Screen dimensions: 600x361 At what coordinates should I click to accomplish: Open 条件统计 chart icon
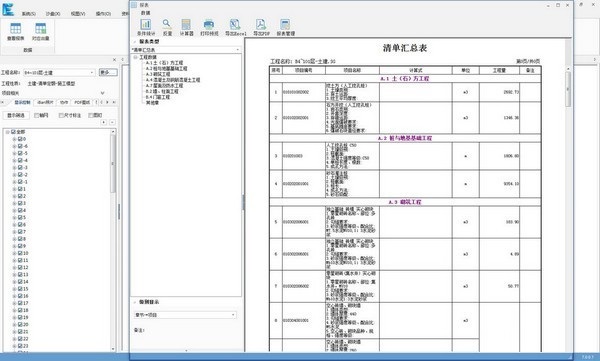click(146, 25)
